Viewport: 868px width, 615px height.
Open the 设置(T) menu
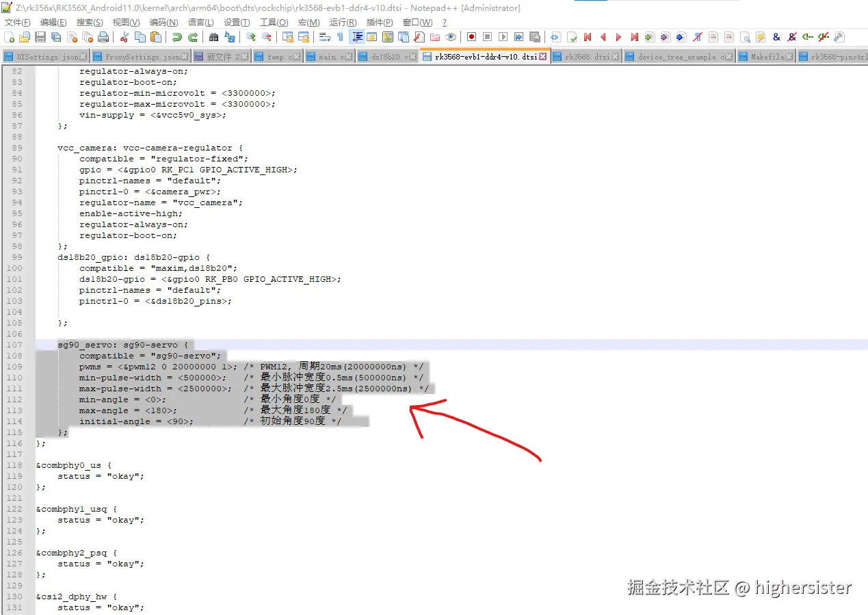pos(237,23)
